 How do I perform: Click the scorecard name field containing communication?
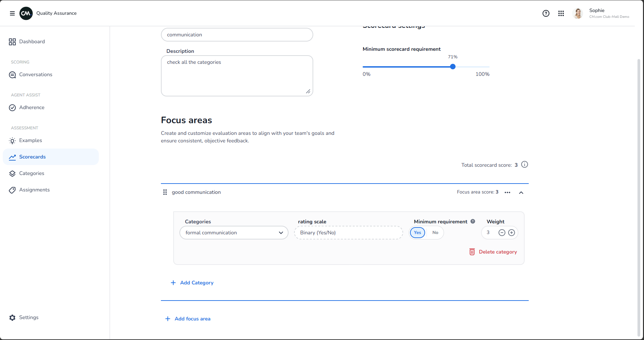(x=237, y=35)
